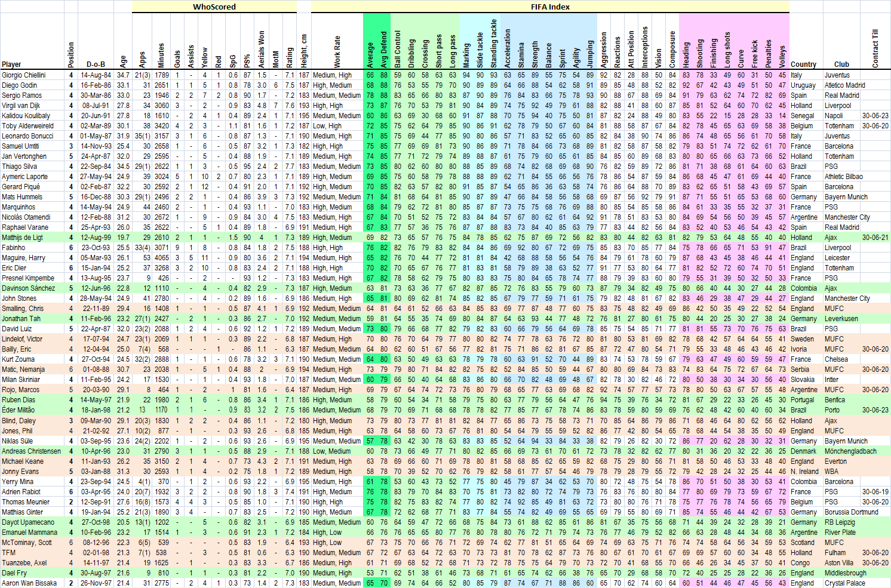Click the Congo country cell

click(807, 563)
